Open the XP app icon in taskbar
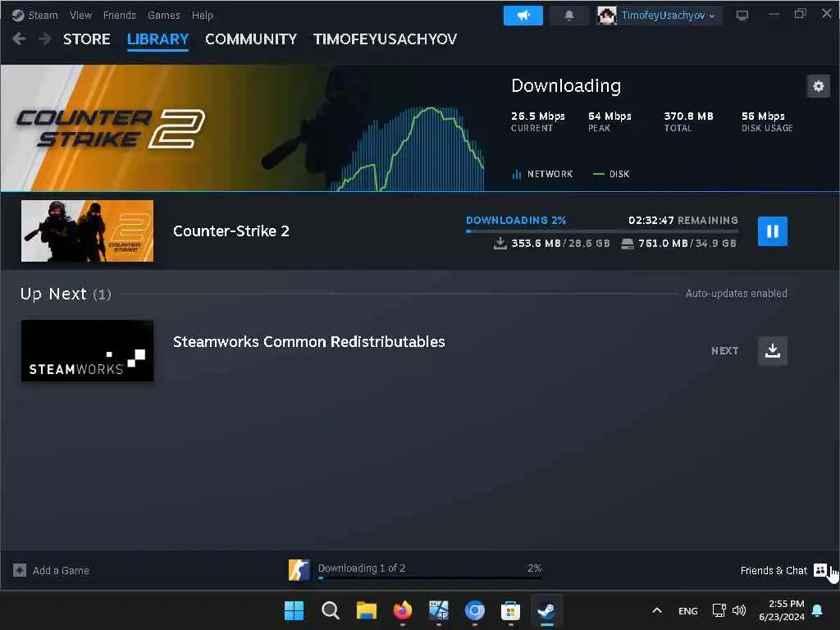 pos(439,610)
